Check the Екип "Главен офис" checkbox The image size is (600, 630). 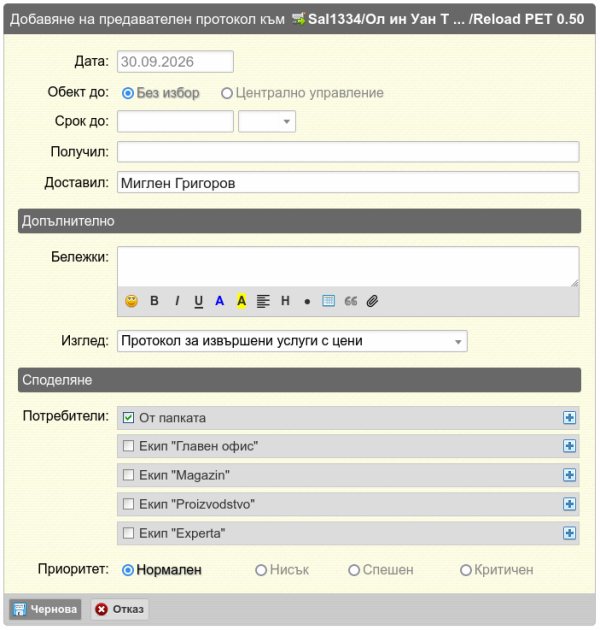tap(128, 446)
